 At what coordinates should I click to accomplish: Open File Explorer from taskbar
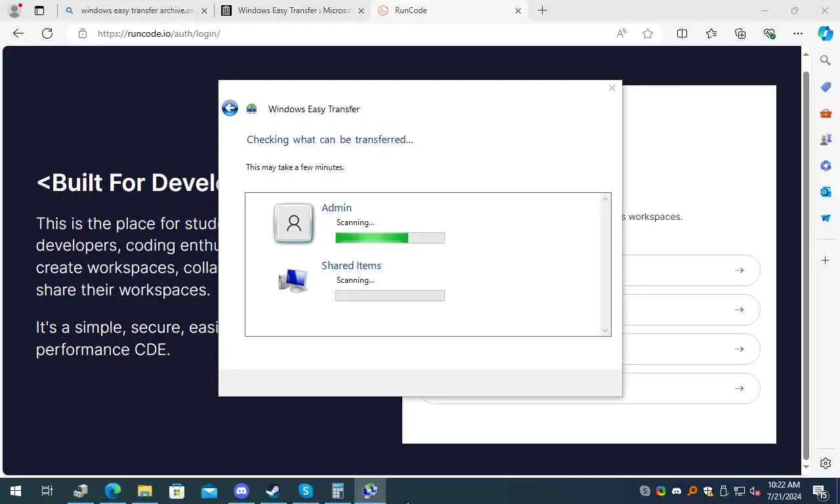point(144,491)
